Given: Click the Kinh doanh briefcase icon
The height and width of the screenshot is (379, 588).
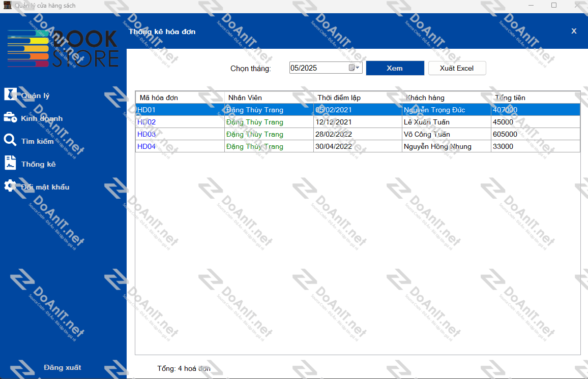Looking at the screenshot, I should pos(10,117).
